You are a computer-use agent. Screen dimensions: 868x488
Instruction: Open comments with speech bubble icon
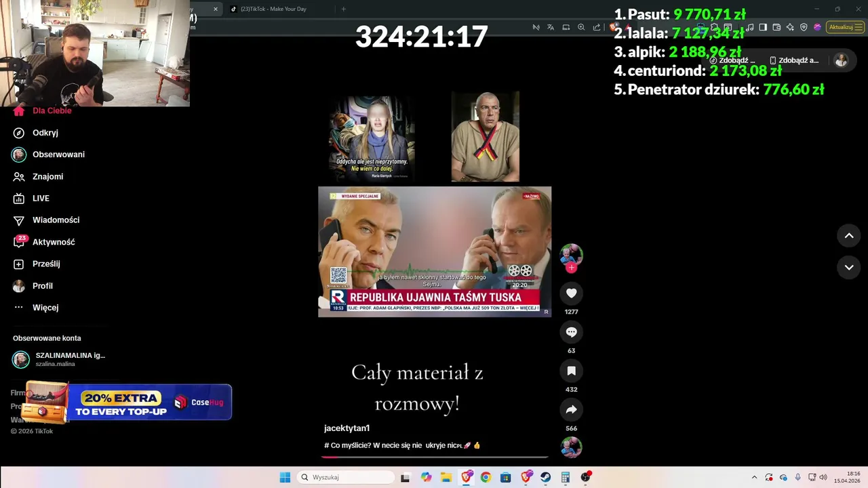coord(571,332)
